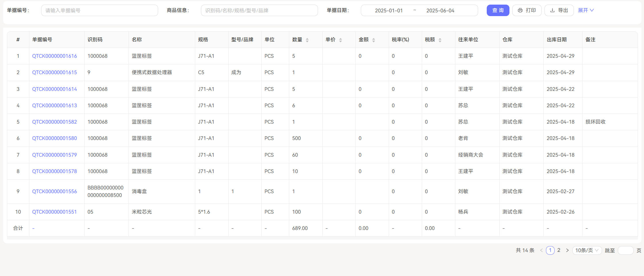Click the printer icon next to 打印
The height and width of the screenshot is (276, 644).
point(520,10)
